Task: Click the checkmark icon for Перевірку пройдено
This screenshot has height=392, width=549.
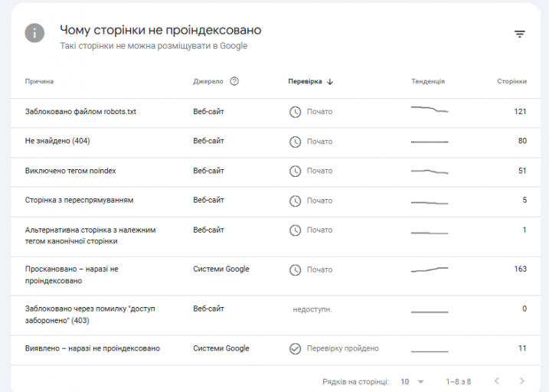Action: click(295, 348)
